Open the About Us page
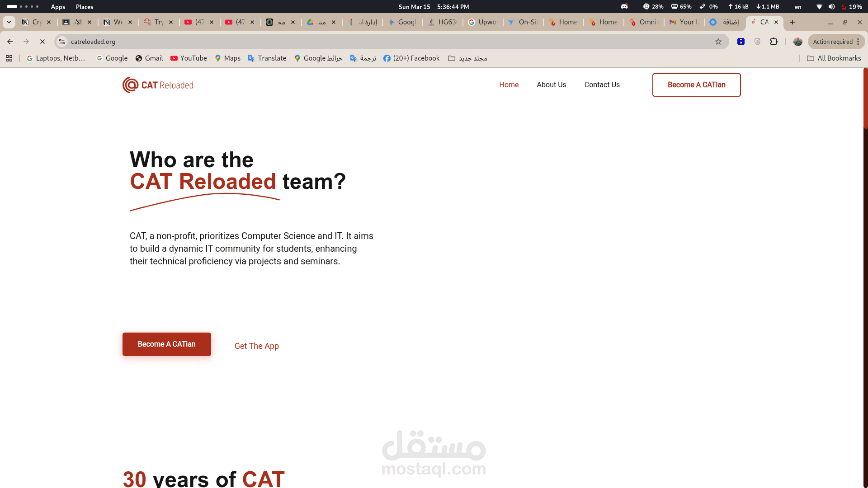 click(x=552, y=85)
